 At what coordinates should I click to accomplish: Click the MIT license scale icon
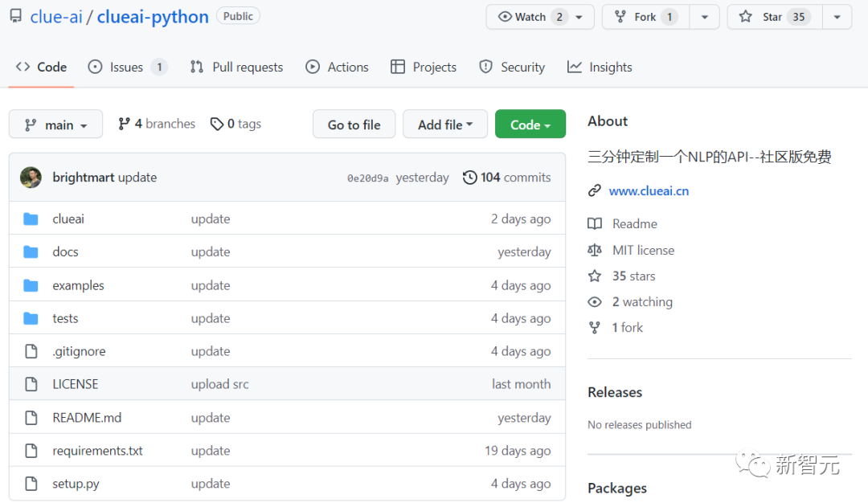(595, 250)
